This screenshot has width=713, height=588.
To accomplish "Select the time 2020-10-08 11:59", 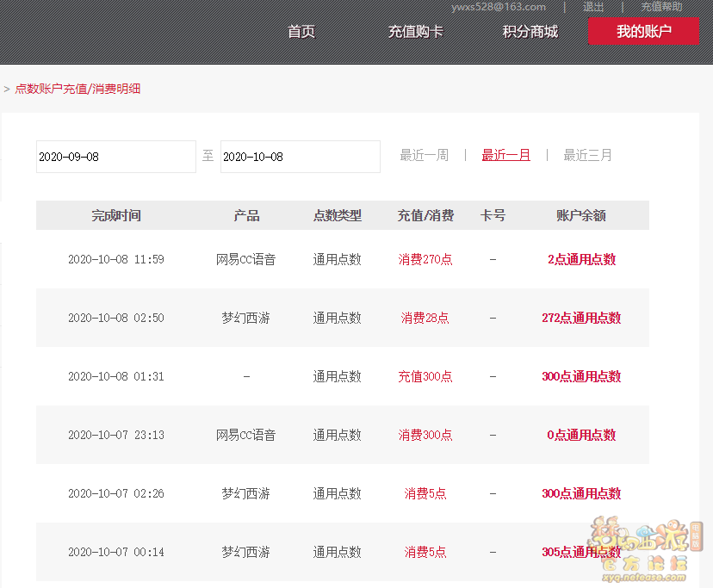I will [x=116, y=259].
